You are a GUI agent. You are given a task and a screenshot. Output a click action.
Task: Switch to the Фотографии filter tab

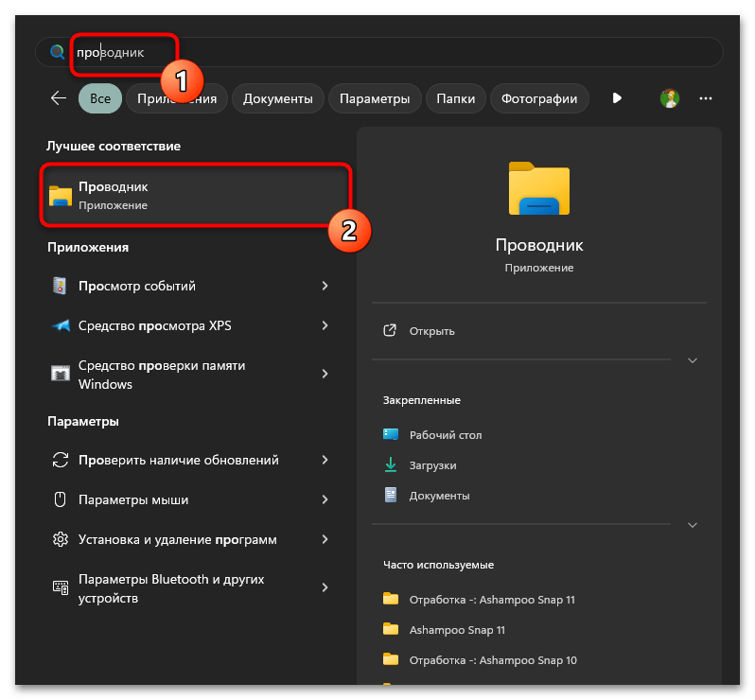pos(539,98)
